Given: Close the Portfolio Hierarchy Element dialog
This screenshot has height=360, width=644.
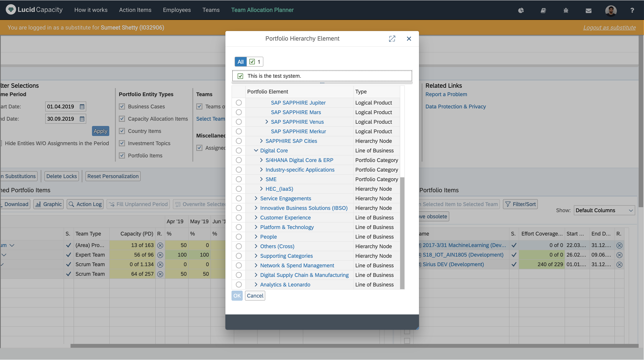Looking at the screenshot, I should coord(409,38).
